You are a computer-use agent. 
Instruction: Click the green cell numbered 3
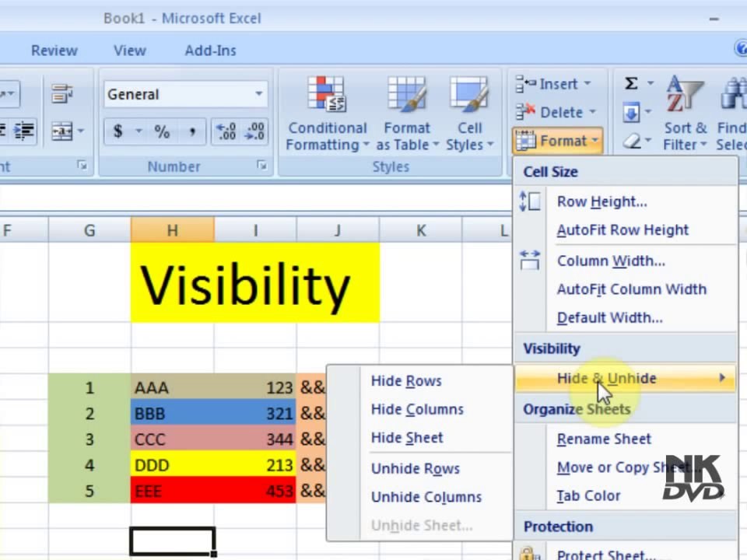89,439
